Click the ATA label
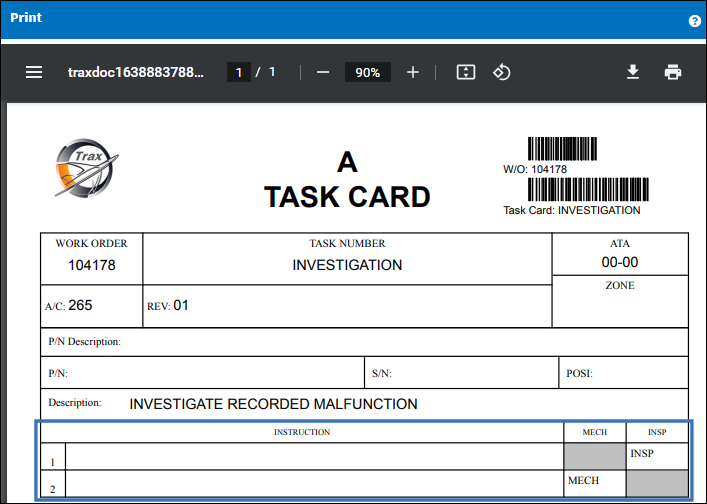This screenshot has height=504, width=707. click(620, 243)
